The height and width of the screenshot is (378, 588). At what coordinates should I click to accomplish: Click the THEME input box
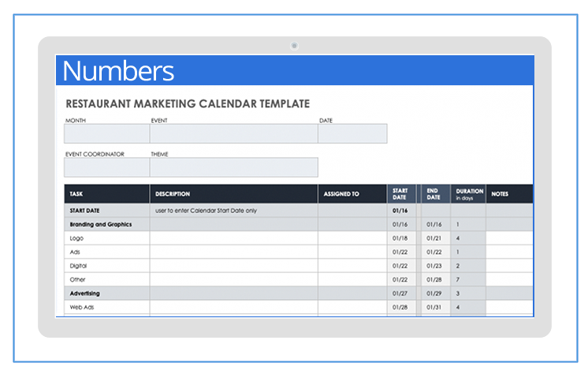(x=233, y=167)
